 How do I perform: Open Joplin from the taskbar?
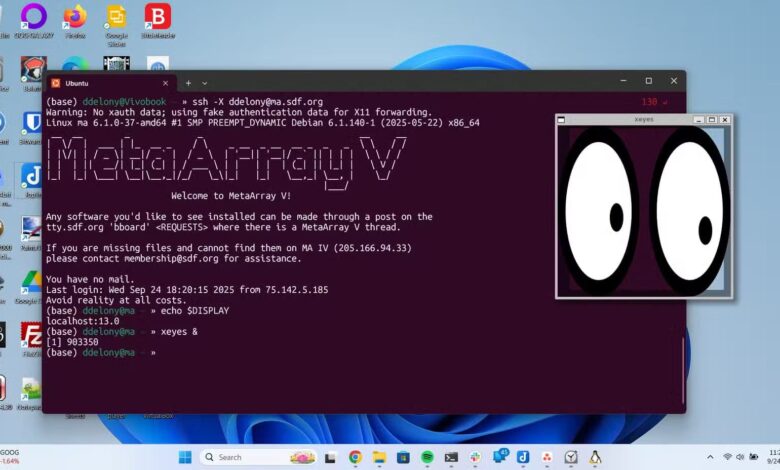tap(523, 457)
